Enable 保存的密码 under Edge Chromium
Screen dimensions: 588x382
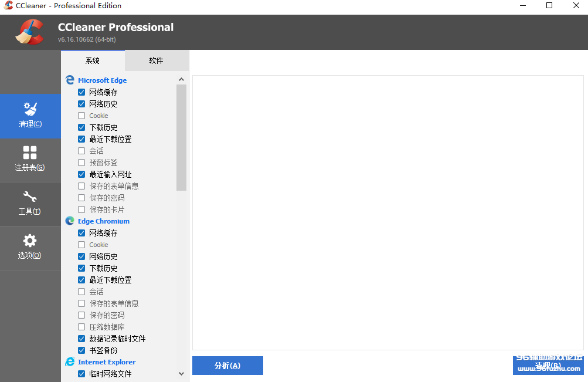pos(81,315)
